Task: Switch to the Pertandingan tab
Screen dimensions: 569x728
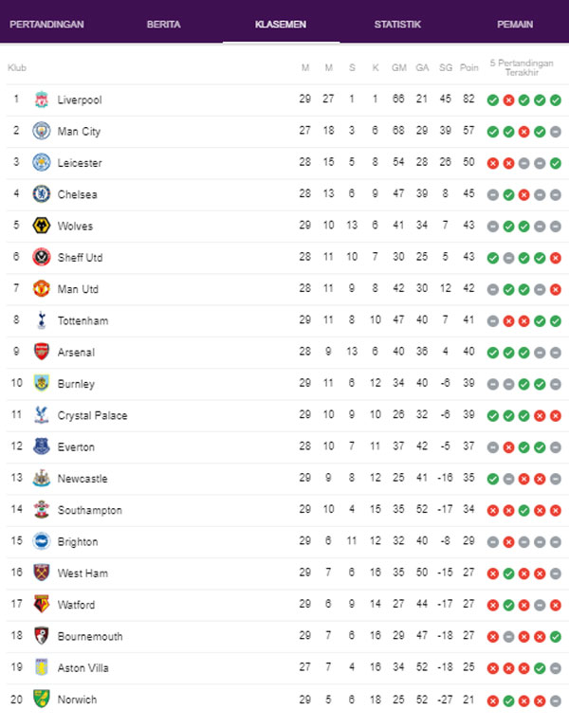Action: 46,25
